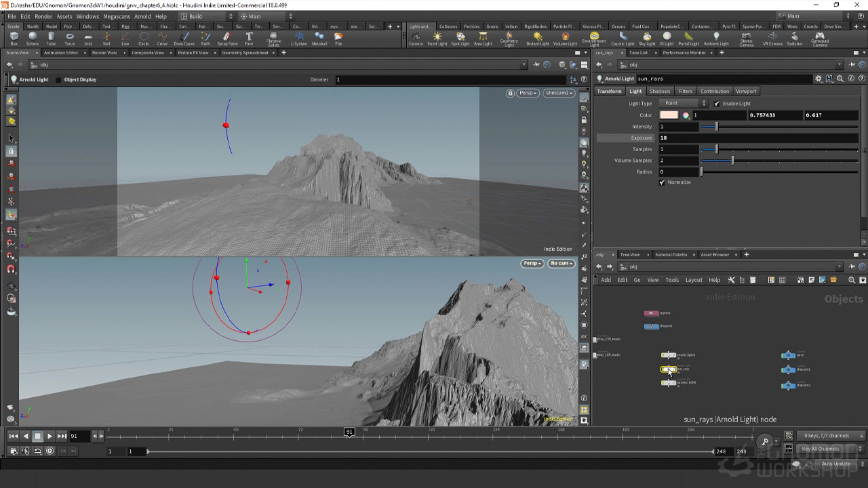Expand the network editor obj path dropdown

(x=840, y=266)
